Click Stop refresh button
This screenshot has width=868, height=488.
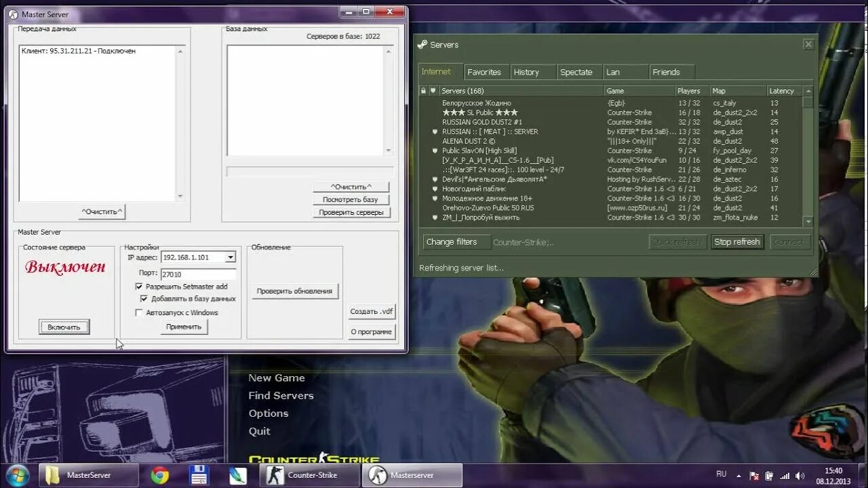click(x=737, y=242)
